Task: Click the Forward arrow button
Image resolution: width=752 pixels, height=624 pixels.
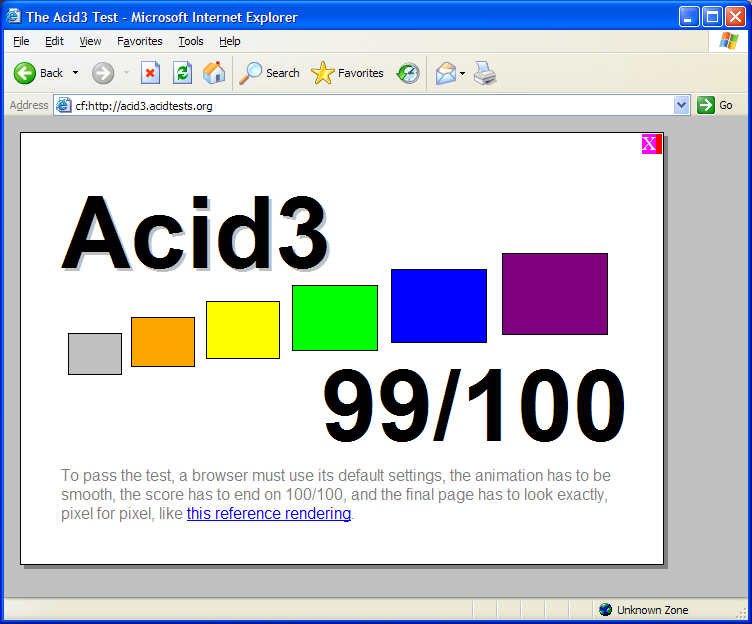Action: coord(103,73)
